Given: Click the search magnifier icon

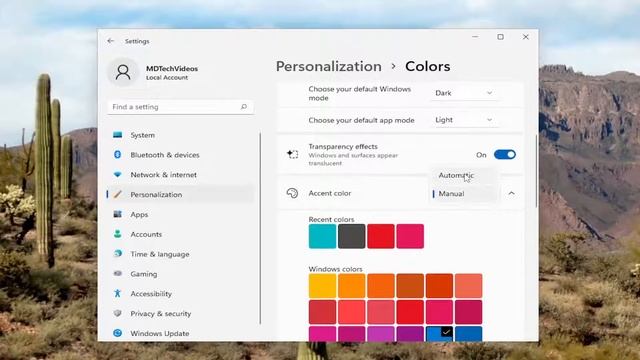Looking at the screenshot, I should click(244, 107).
